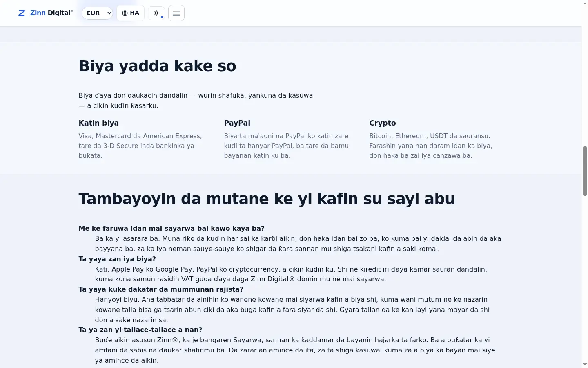Open the EUR currency dropdown
588x368 pixels.
(x=97, y=13)
